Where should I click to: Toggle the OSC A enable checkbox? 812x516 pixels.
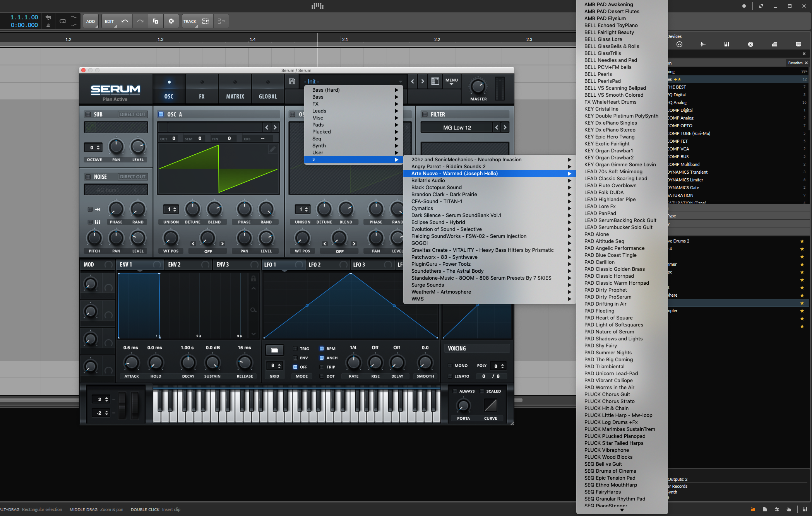click(x=161, y=114)
